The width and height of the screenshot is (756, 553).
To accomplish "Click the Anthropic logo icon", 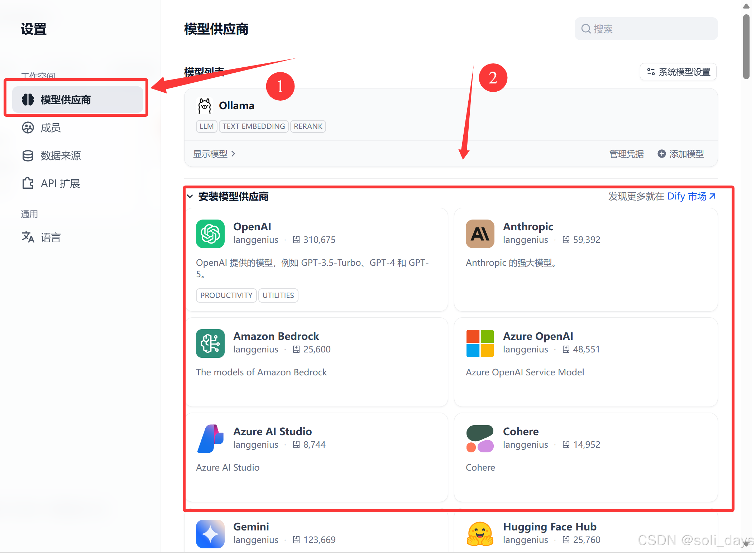I will click(480, 234).
